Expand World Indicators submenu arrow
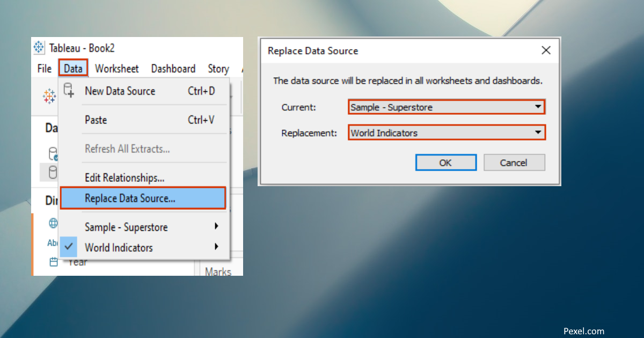This screenshot has width=644, height=338. point(216,247)
